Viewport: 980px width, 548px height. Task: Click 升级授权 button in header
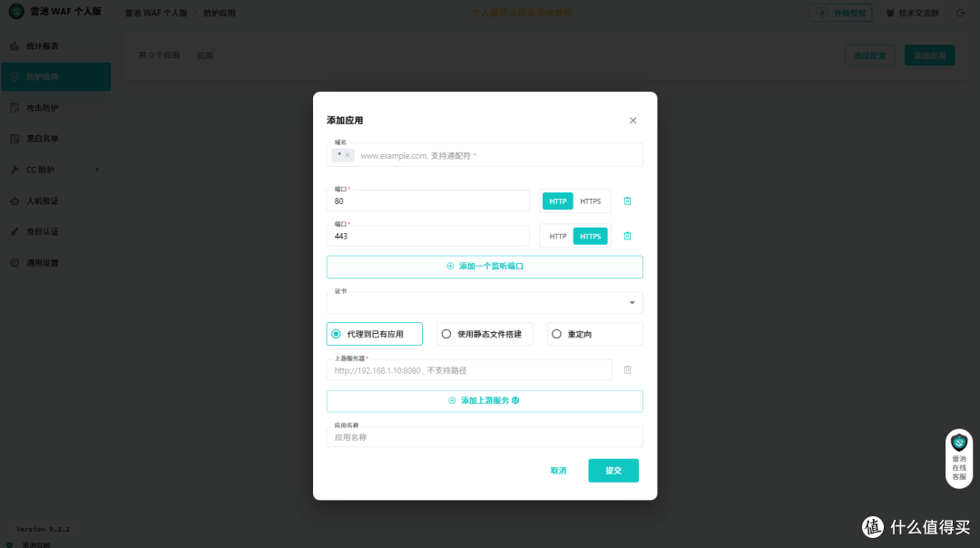(840, 13)
